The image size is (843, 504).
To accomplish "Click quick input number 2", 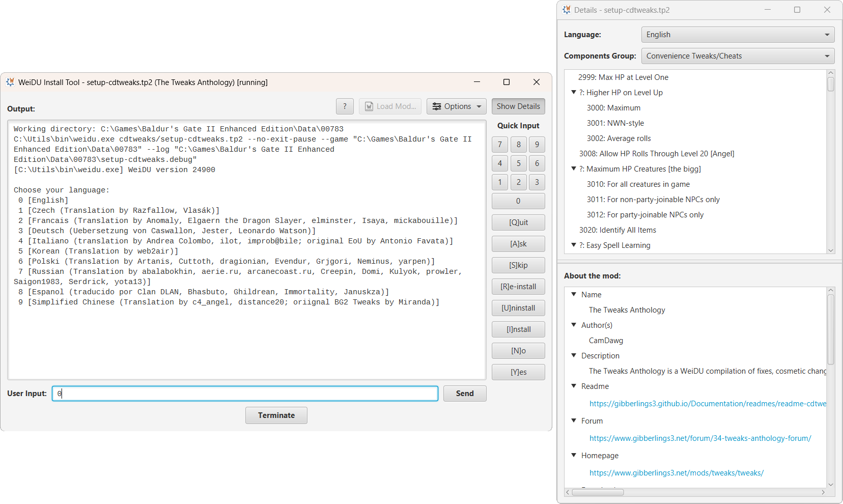I will (x=518, y=182).
